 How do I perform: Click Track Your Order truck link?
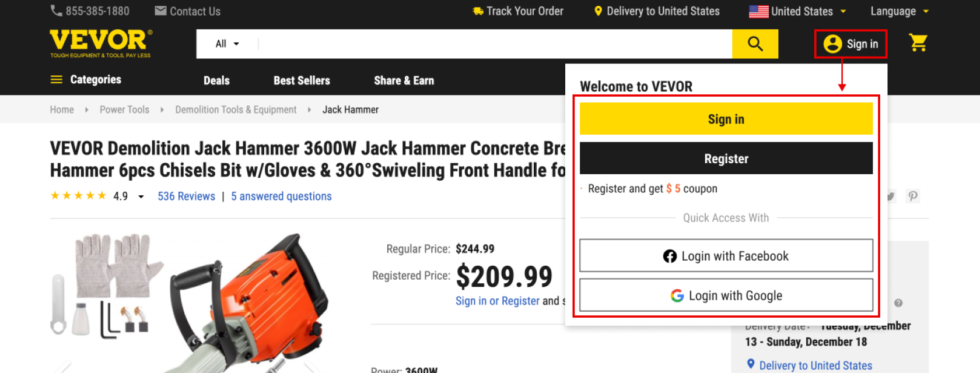click(x=518, y=11)
